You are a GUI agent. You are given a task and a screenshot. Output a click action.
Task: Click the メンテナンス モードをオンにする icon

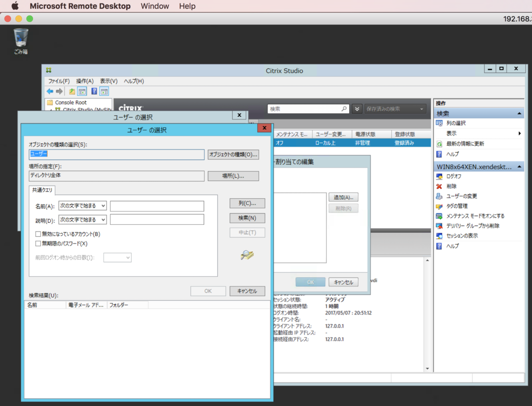coord(439,215)
